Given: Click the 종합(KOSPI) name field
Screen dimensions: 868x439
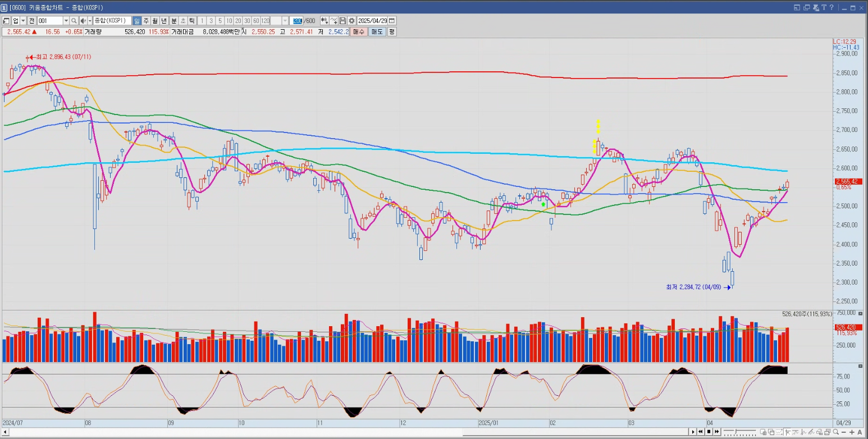Looking at the screenshot, I should pos(112,21).
